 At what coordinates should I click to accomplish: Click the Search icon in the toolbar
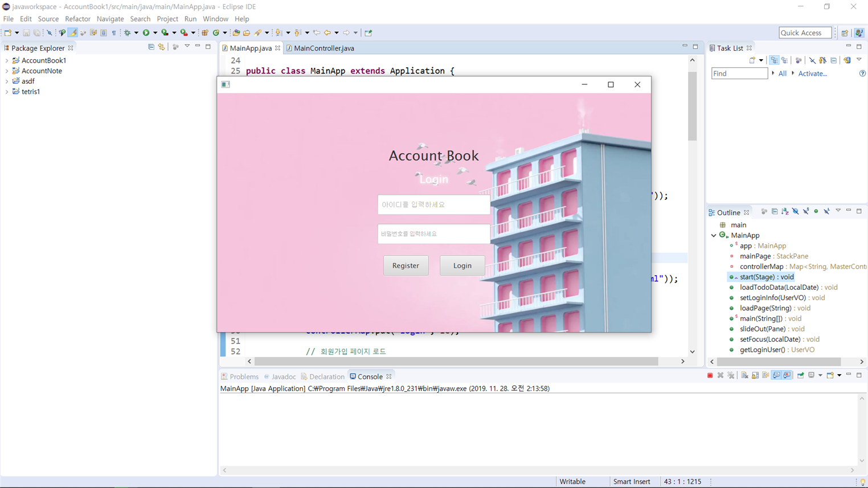click(258, 32)
